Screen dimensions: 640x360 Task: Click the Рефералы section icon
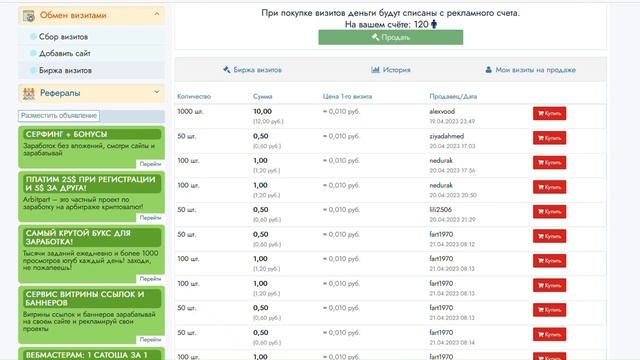29,93
